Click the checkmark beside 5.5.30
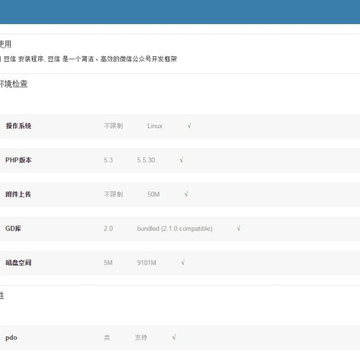Viewport: 360px width, 360px height. point(181,160)
